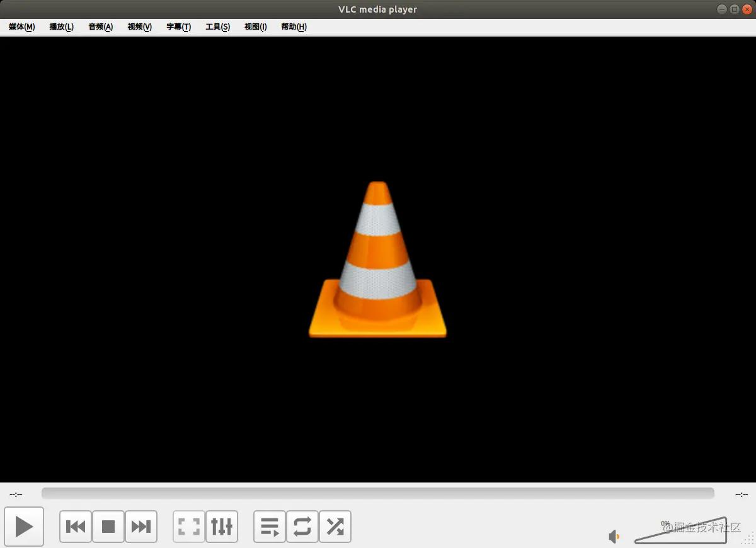Viewport: 756px width, 548px height.
Task: Toggle fullscreen video mode
Action: point(189,527)
